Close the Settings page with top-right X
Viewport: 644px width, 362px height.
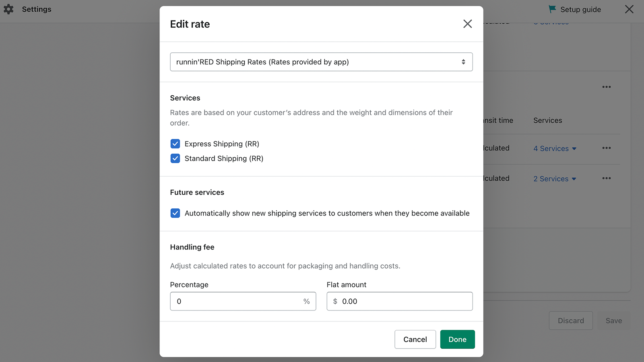(x=629, y=9)
